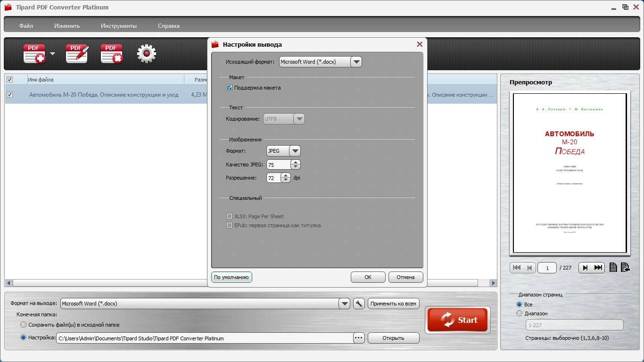Open the Add PDF dropdown arrow
Image resolution: width=644 pixels, height=362 pixels.
(x=52, y=54)
